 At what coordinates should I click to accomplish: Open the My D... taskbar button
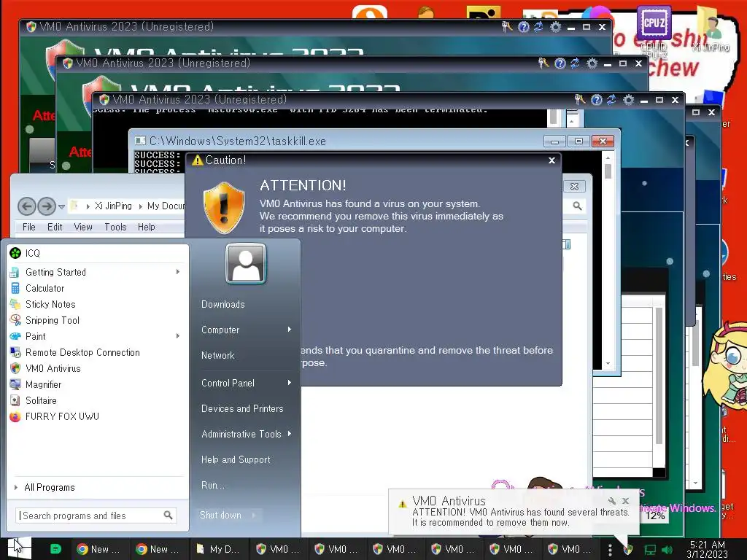tap(219, 549)
